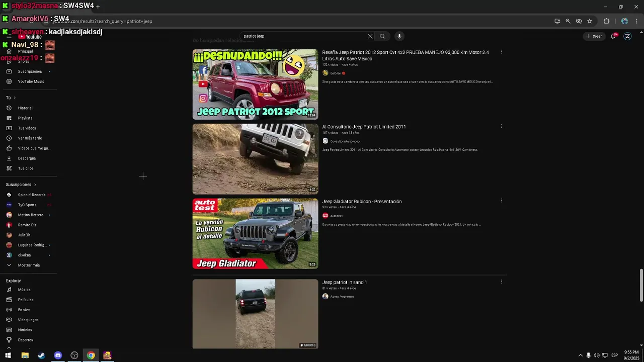This screenshot has height=362, width=644.
Task: Start voice search with microphone icon
Action: coord(399,36)
